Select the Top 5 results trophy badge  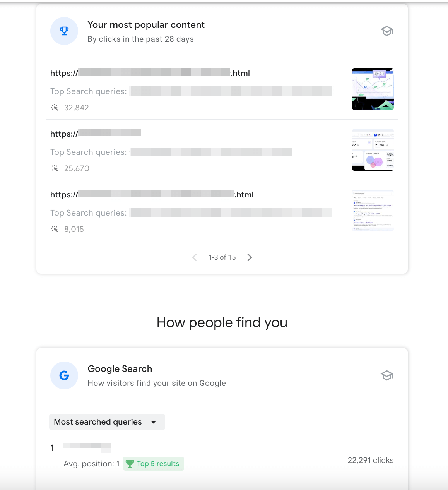(x=153, y=463)
